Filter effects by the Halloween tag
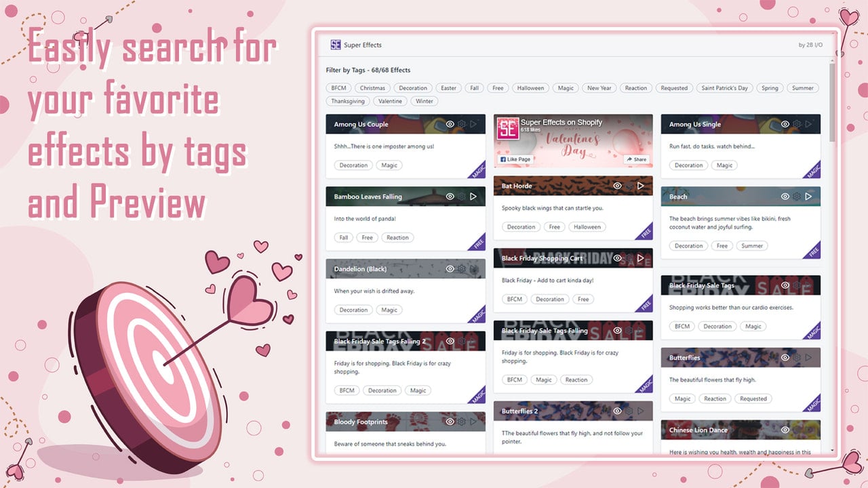Screen dimensions: 868x488 coord(530,88)
